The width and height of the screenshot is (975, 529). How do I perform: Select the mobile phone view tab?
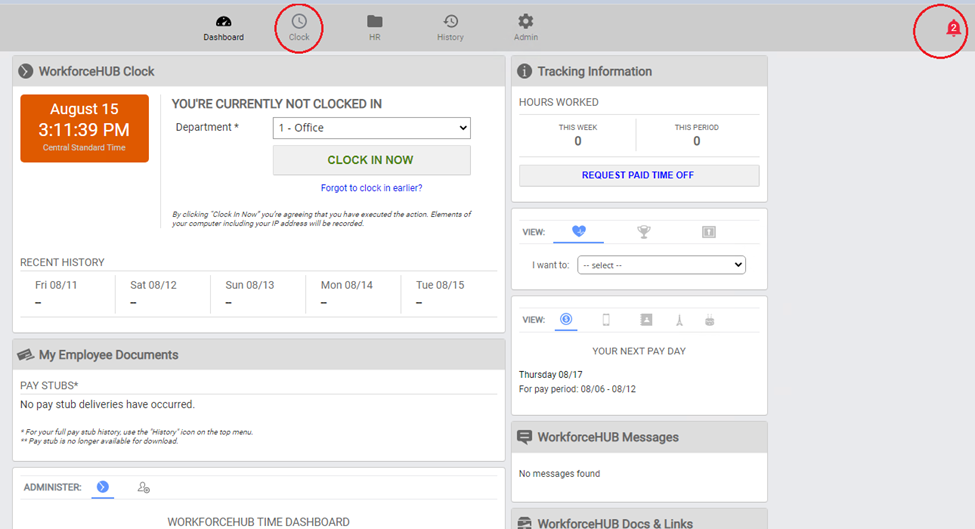606,320
